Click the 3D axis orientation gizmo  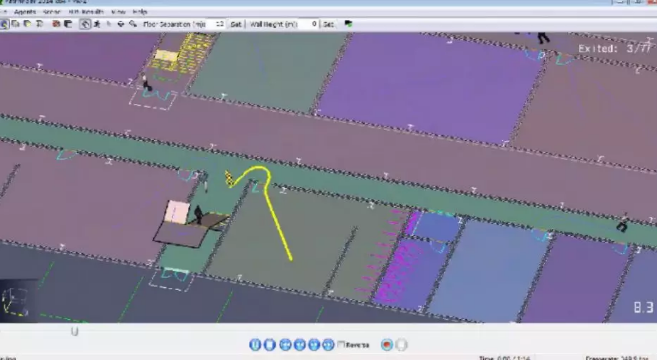[x=15, y=302]
